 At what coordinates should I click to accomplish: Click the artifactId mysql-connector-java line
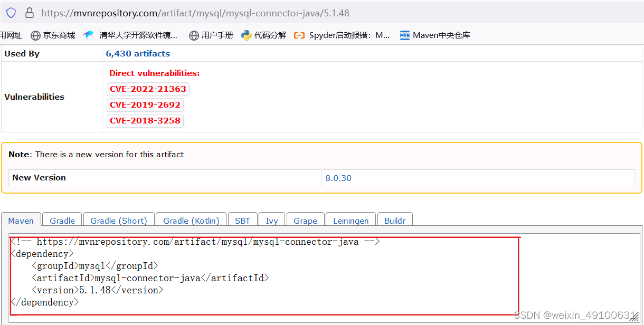[x=150, y=278]
